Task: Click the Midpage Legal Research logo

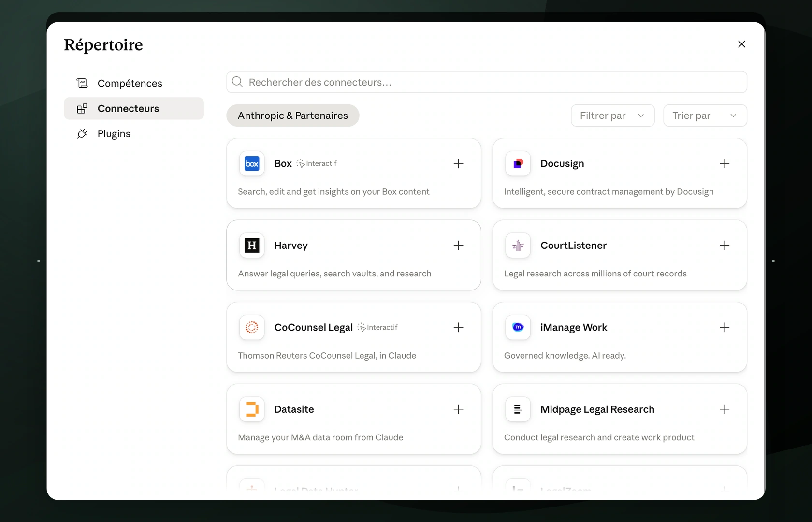Action: pyautogui.click(x=518, y=409)
